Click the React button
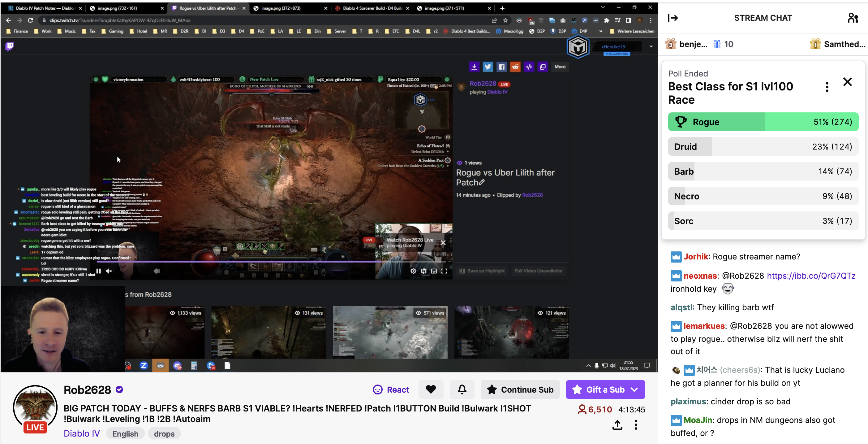This screenshot has height=444, width=868. [390, 389]
